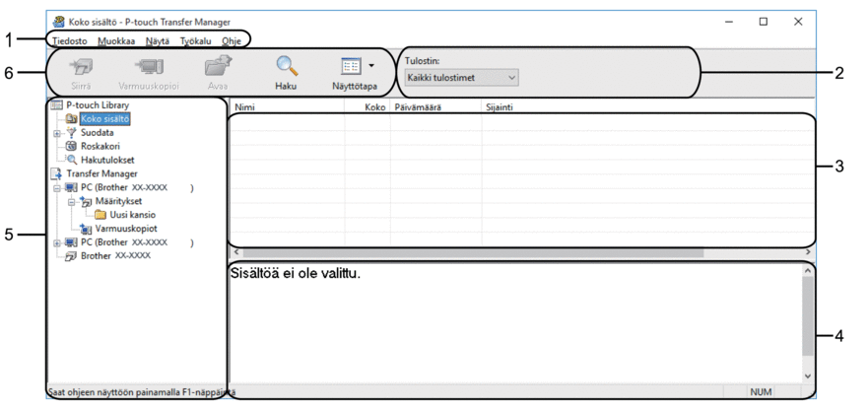Image resolution: width=868 pixels, height=410 pixels.
Task: Click the P-touch Library icon
Action: coord(57,104)
